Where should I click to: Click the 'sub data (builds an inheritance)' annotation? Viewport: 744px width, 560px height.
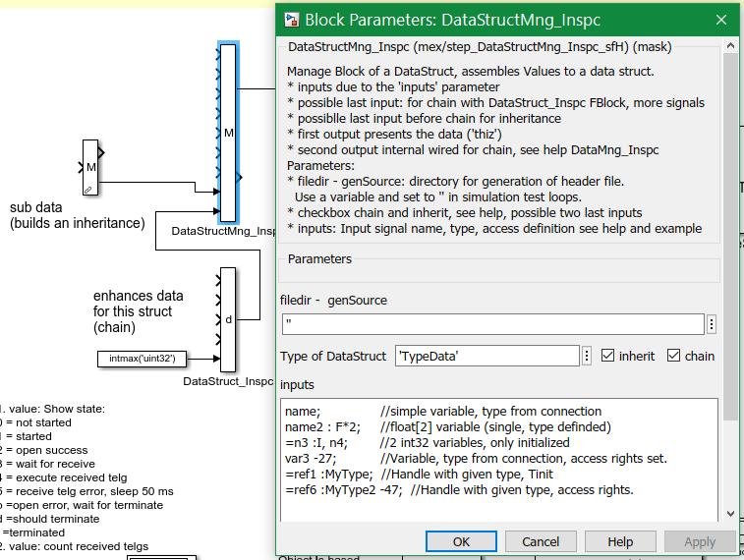click(78, 215)
